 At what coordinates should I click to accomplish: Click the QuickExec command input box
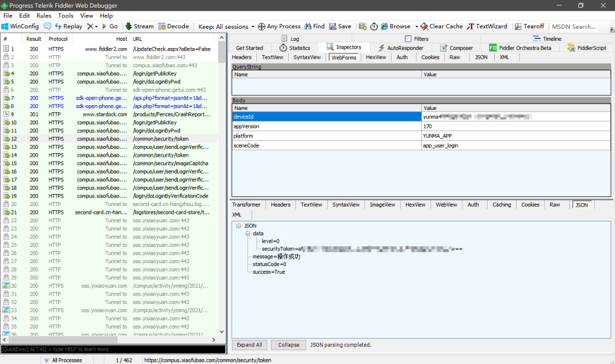(x=113, y=349)
